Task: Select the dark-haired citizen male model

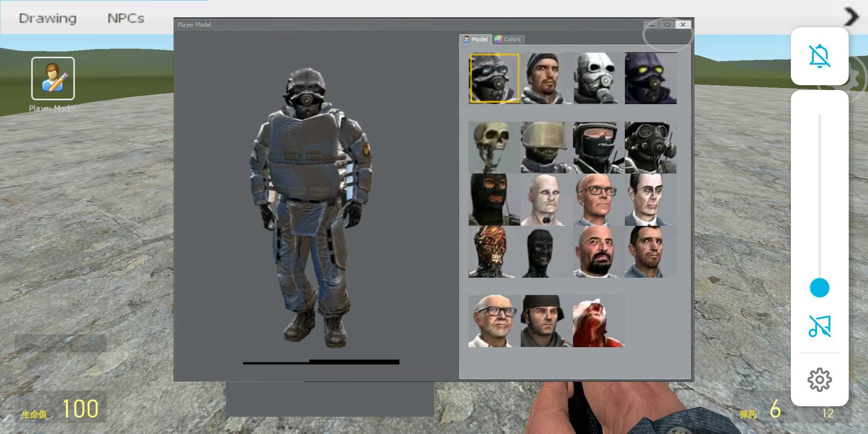Action: tap(651, 252)
